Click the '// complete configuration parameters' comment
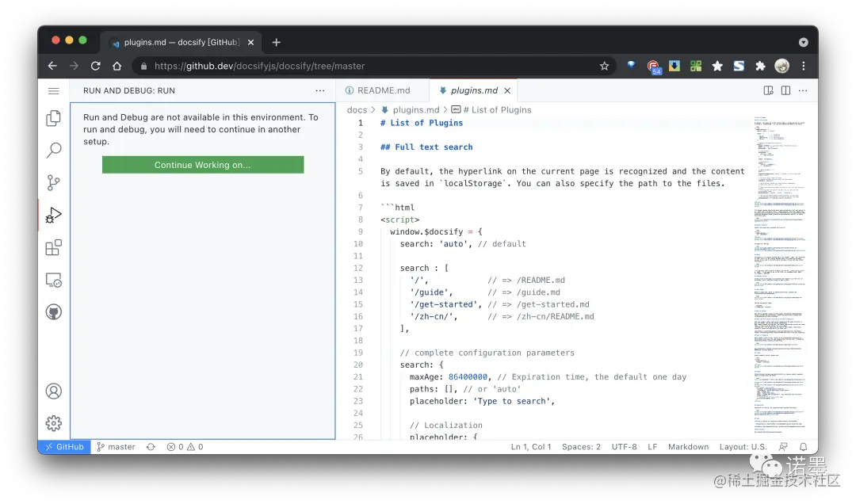 pos(487,353)
